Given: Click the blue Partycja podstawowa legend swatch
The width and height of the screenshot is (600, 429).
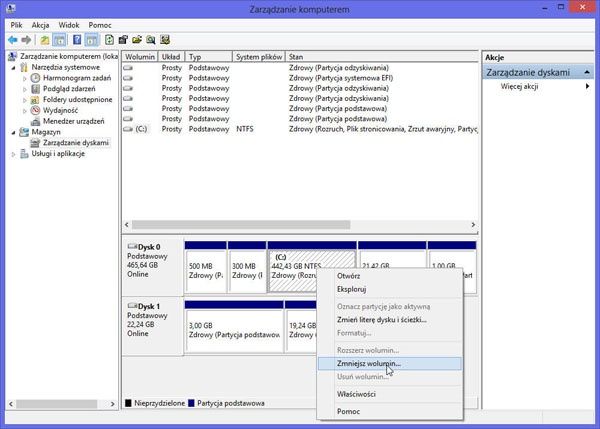Looking at the screenshot, I should point(191,403).
